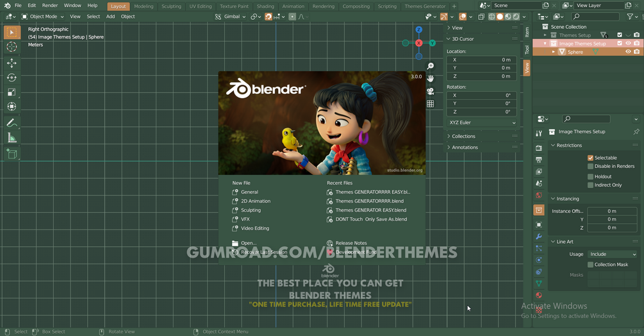This screenshot has width=644, height=336.
Task: Click the pin icon in Properties header
Action: coord(636,132)
